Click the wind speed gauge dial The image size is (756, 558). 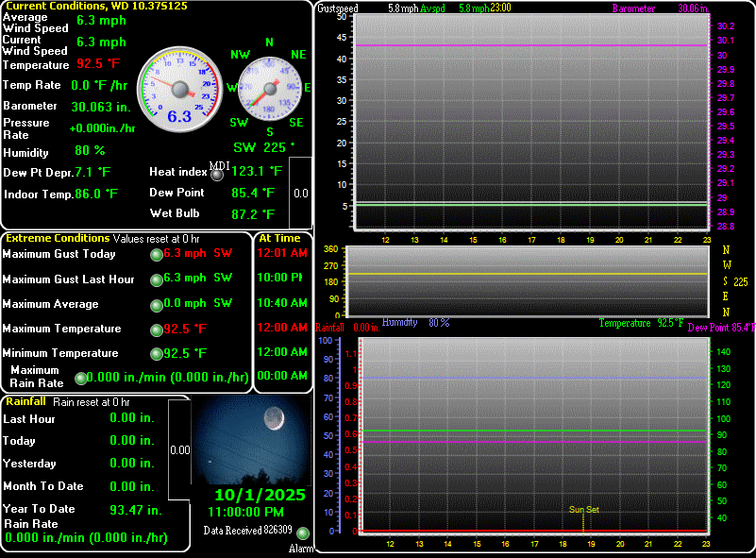pyautogui.click(x=179, y=90)
